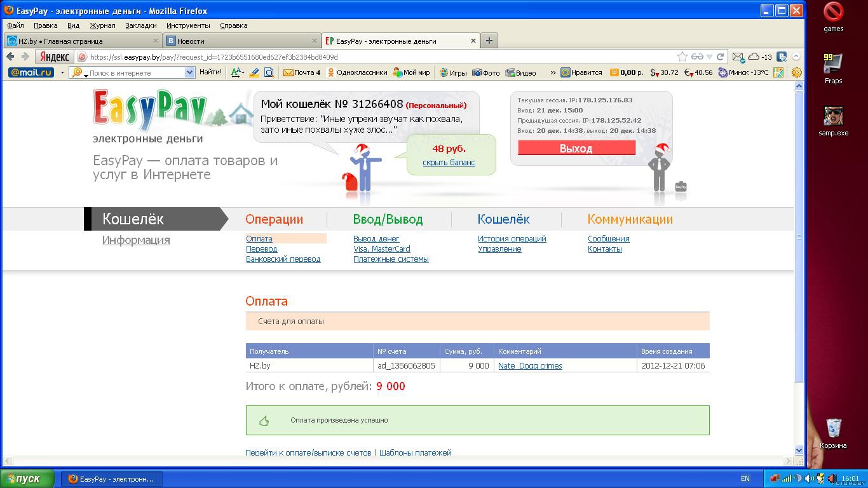Open the Visa, MasterCard link
Viewport: 868px width, 488px height.
coord(381,249)
